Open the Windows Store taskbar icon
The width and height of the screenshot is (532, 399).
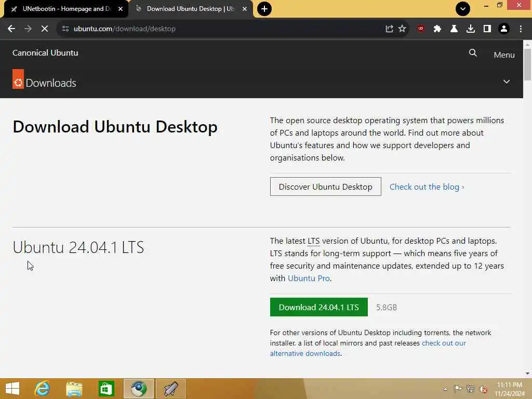tap(106, 389)
